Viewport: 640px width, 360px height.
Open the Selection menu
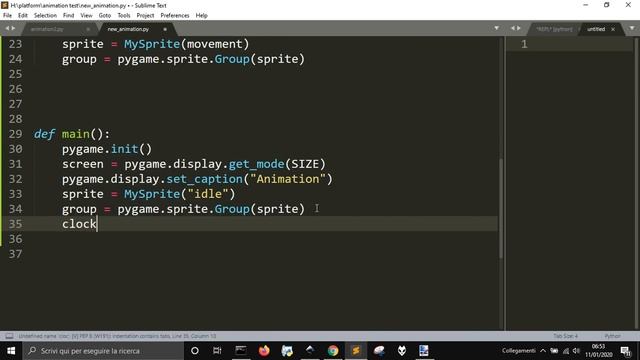45,16
